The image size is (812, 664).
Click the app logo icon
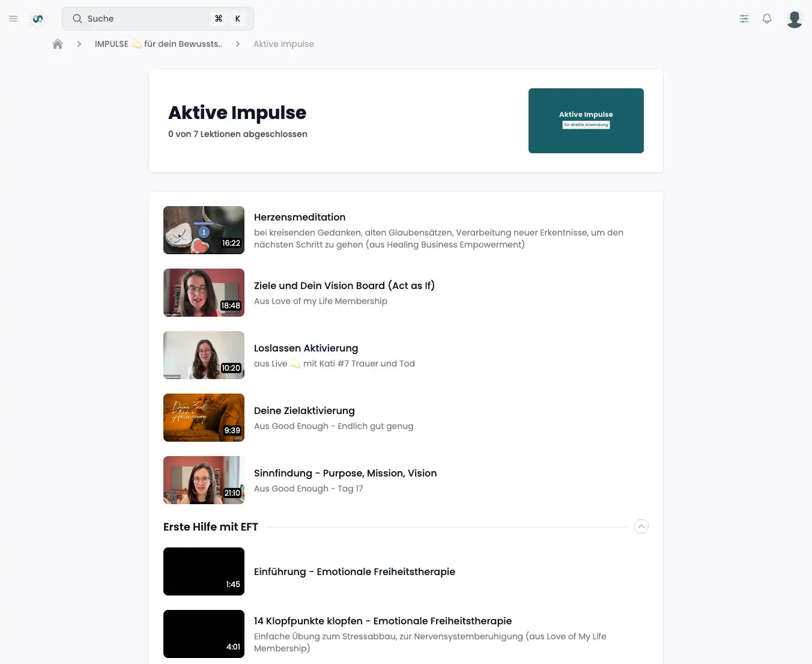point(38,19)
